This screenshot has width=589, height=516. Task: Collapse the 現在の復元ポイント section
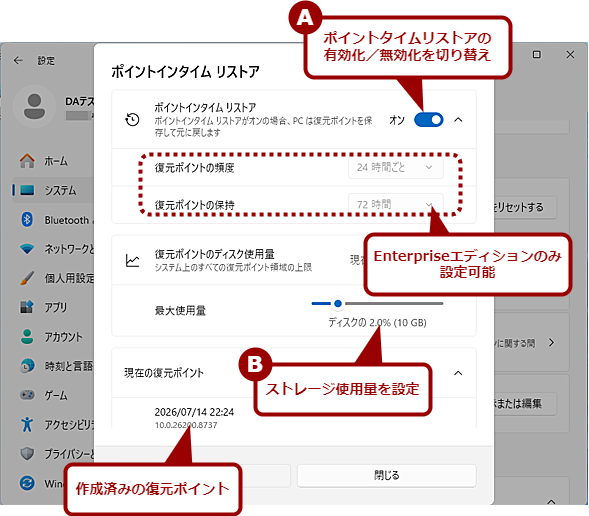[x=458, y=373]
